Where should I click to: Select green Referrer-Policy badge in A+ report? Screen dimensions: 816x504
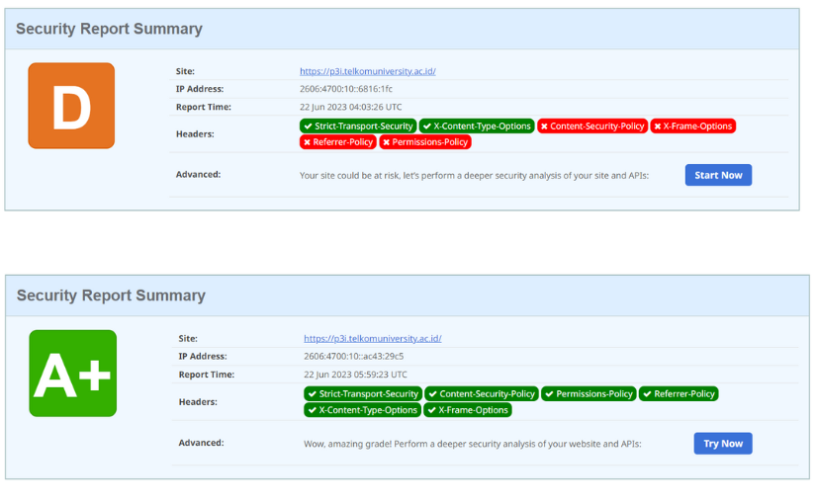(679, 393)
